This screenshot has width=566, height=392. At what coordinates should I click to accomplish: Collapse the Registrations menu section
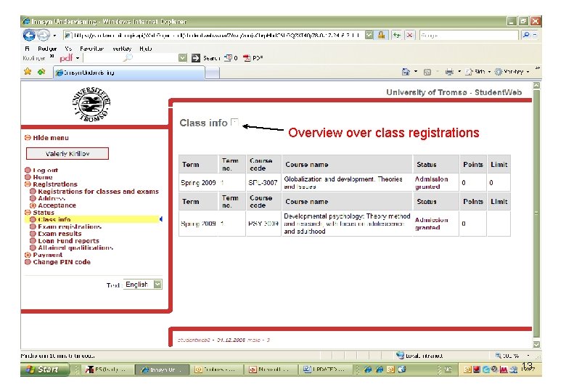click(x=28, y=184)
